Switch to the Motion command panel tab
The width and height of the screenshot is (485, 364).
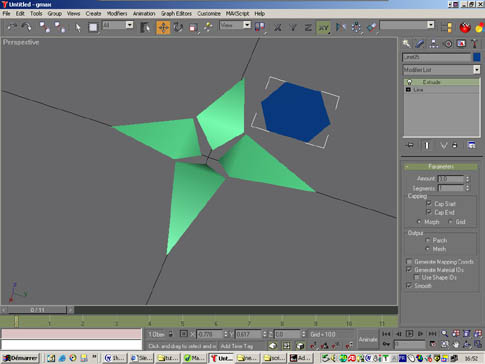(x=448, y=44)
